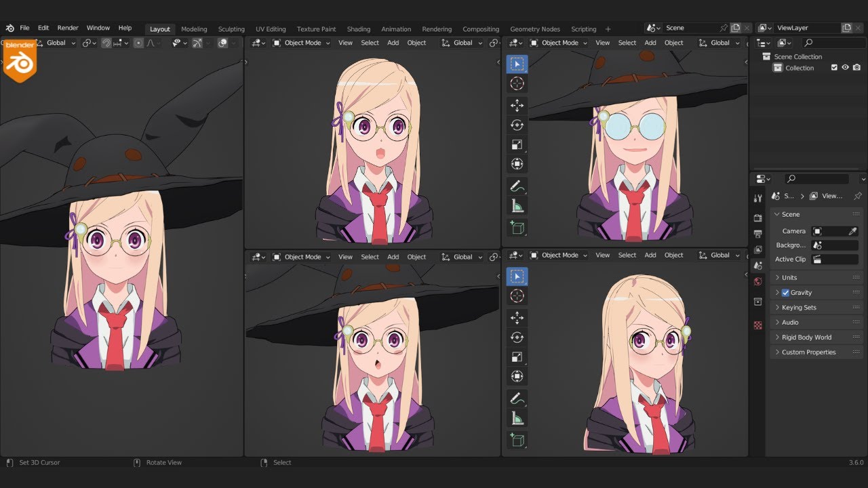Switch to the Shading workspace tab
868x488 pixels.
tap(359, 29)
